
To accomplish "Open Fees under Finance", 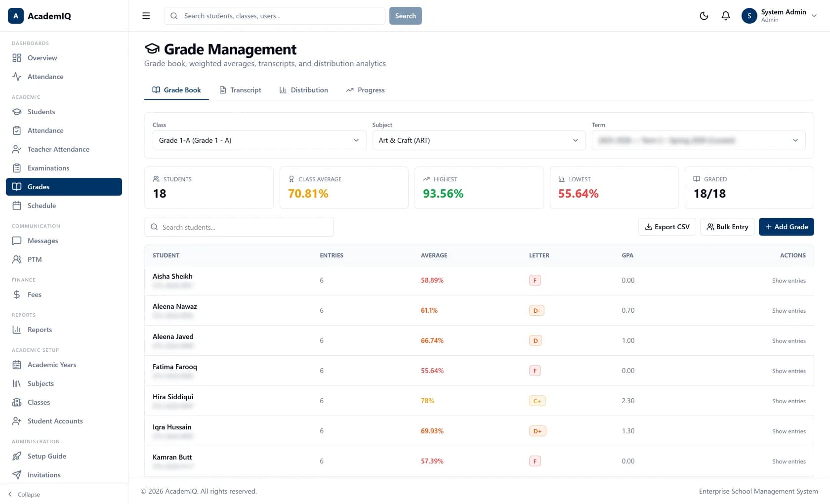I will pos(64,294).
